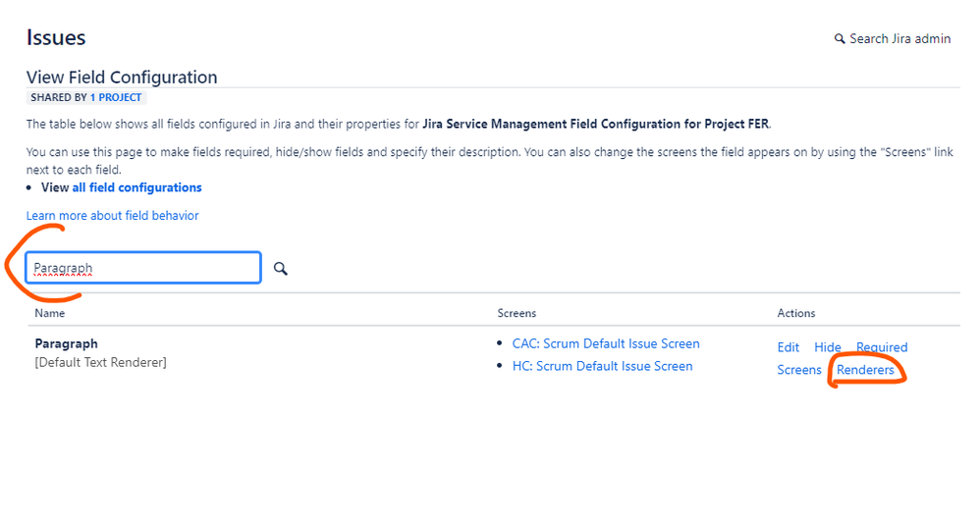Image resolution: width=980 pixels, height=521 pixels.
Task: Click the [Default Text Renderer] label
Action: point(100,362)
